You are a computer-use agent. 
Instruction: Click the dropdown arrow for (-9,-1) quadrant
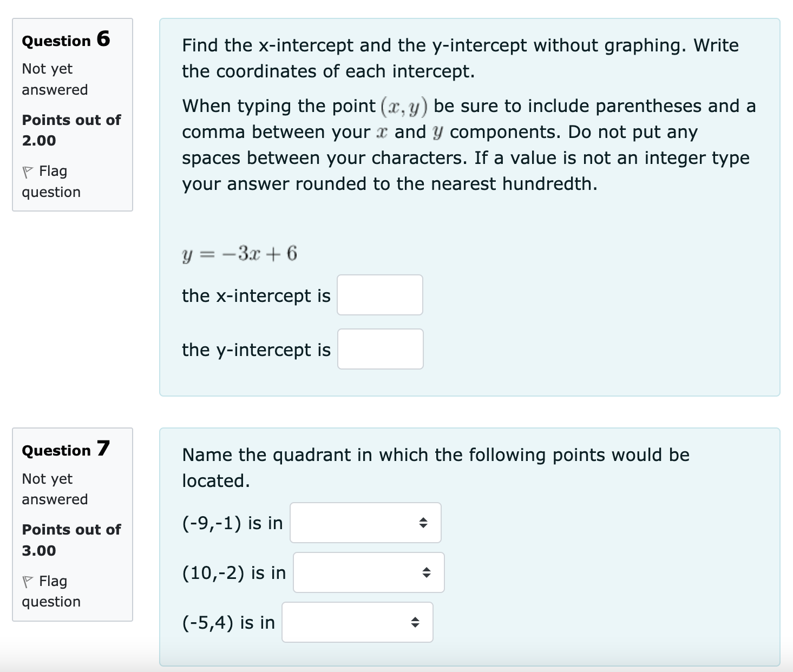(424, 523)
